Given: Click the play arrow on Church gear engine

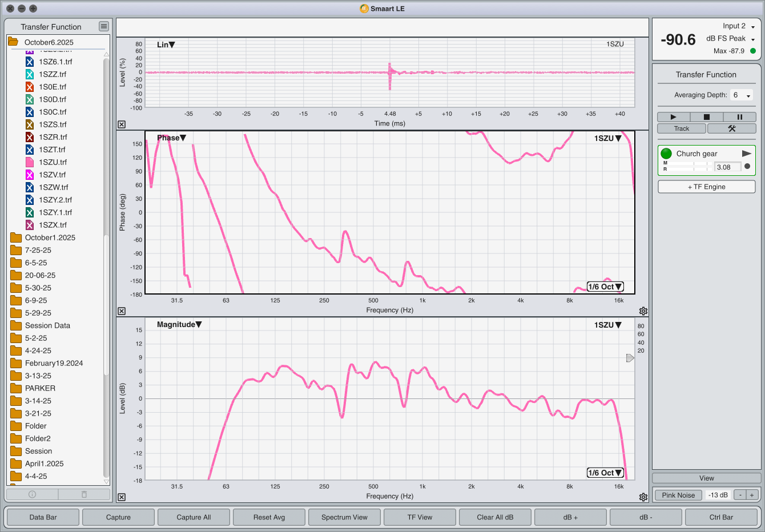Looking at the screenshot, I should 746,154.
